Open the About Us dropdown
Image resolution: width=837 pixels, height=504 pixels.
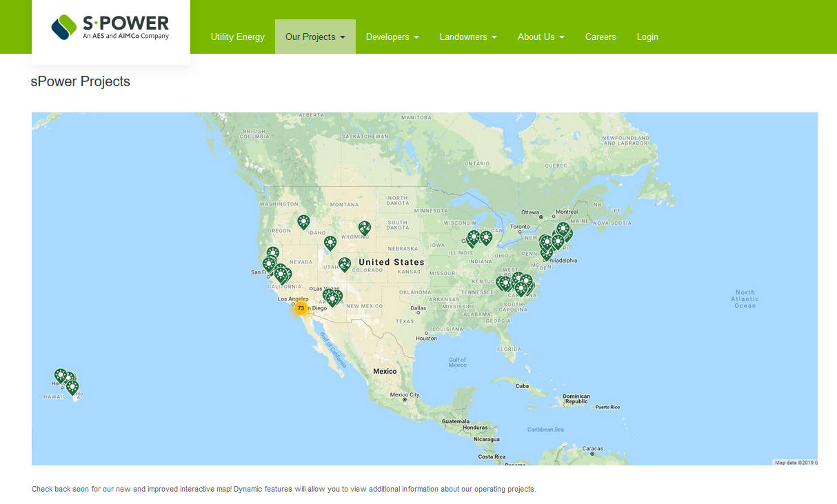point(541,37)
